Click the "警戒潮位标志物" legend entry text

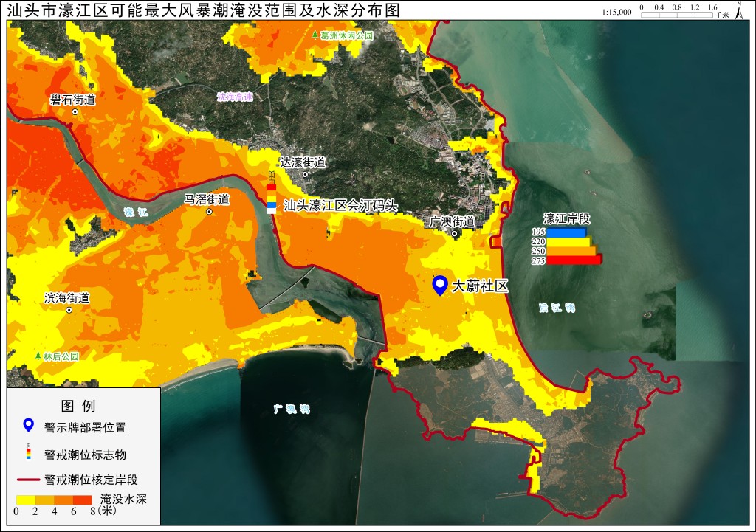tap(86, 455)
